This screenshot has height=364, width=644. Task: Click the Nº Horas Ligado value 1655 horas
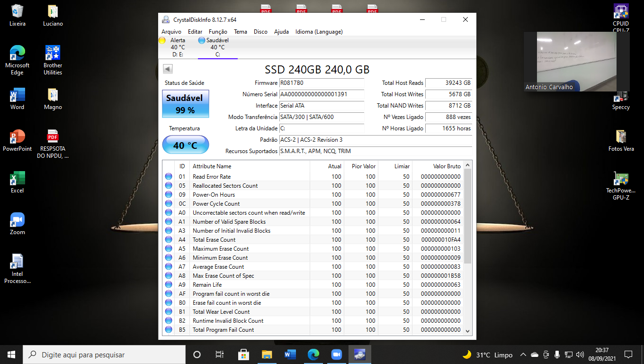[x=448, y=128]
